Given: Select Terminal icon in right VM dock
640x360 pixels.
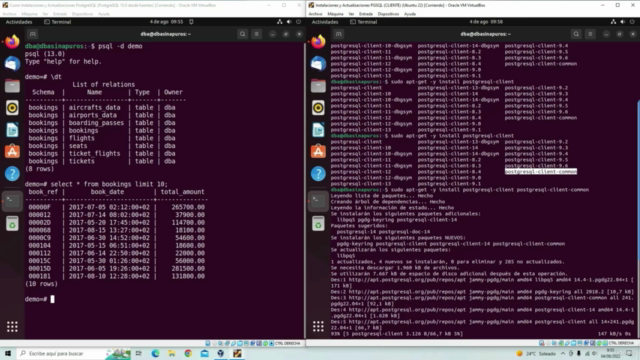Looking at the screenshot, I should click(x=318, y=200).
